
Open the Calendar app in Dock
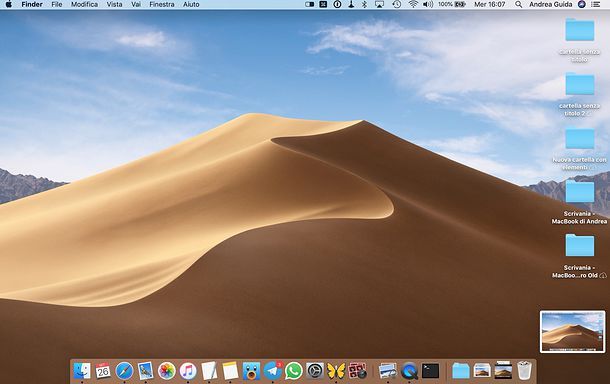103,371
